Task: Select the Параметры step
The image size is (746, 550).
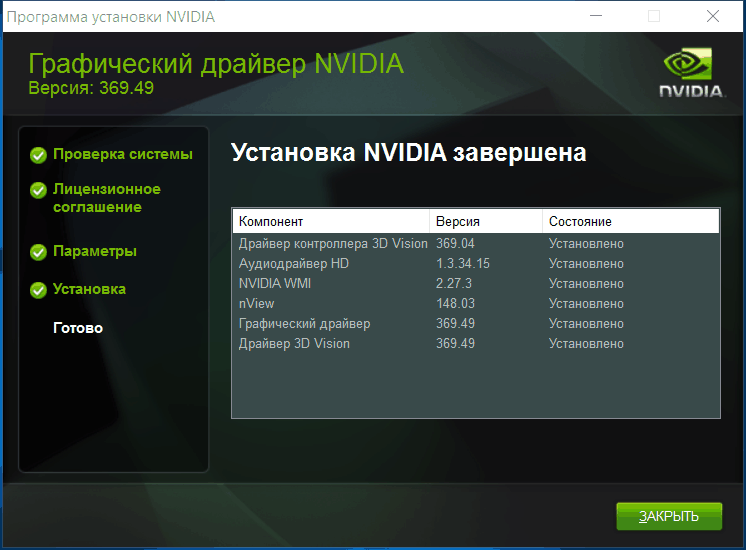Action: pos(95,251)
